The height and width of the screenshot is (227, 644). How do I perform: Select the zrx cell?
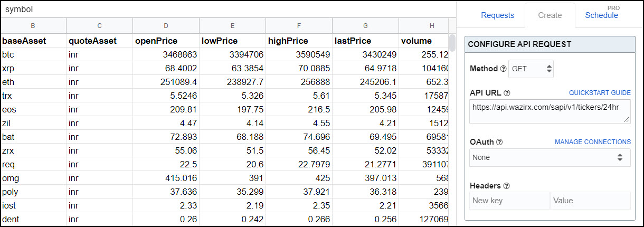(33, 150)
